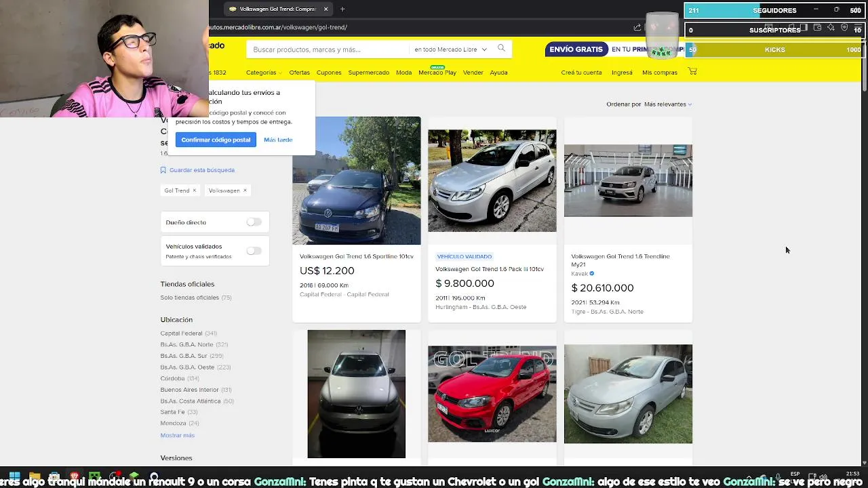Dismiss the postal code prompt with Más tarde
868x488 pixels.
point(278,140)
